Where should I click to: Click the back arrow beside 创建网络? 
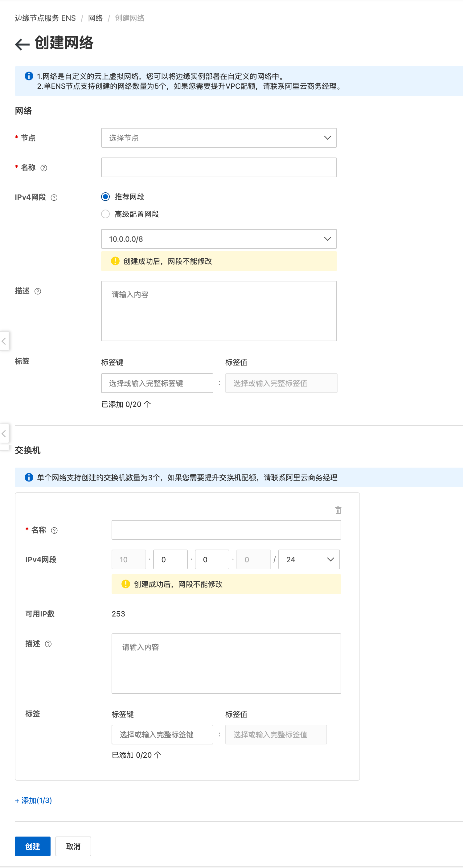(x=22, y=44)
